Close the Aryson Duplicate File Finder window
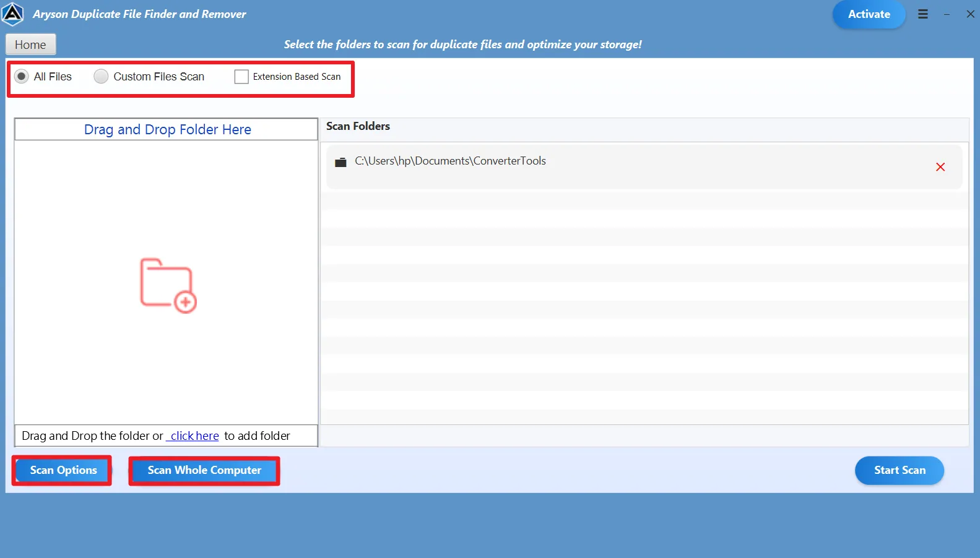Image resolution: width=980 pixels, height=558 pixels. coord(970,14)
